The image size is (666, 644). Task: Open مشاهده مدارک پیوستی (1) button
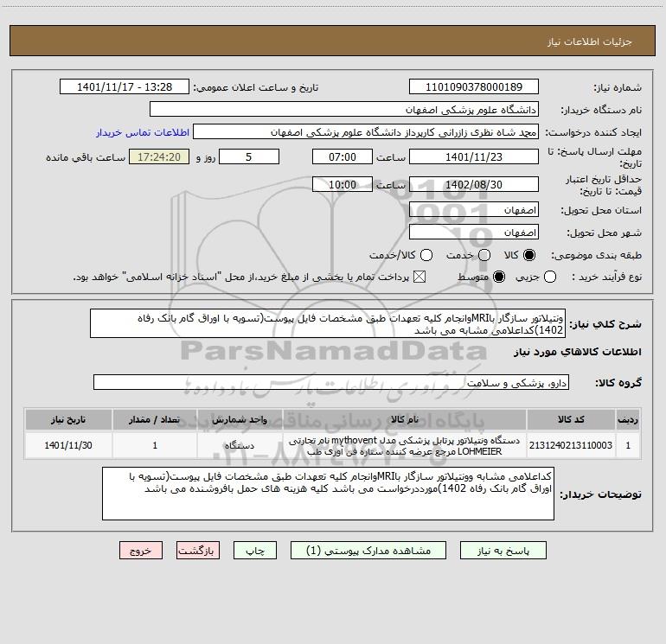tap(368, 551)
